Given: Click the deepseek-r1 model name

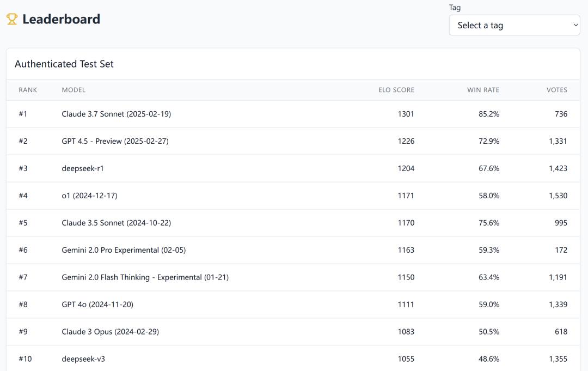Looking at the screenshot, I should (x=83, y=168).
